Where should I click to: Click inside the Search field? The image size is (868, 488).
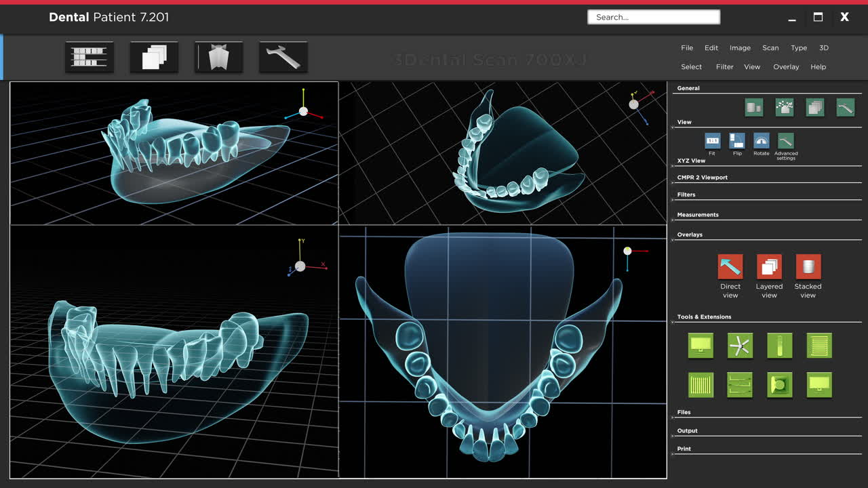[653, 17]
